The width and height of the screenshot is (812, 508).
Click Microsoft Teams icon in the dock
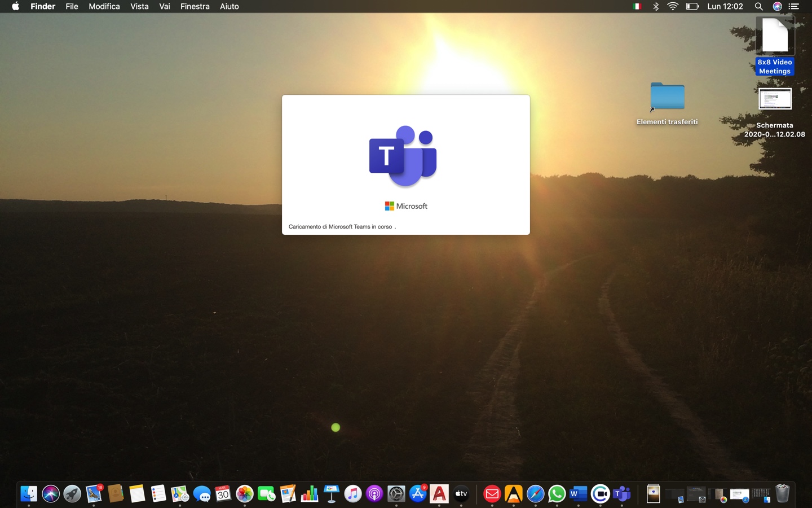622,494
